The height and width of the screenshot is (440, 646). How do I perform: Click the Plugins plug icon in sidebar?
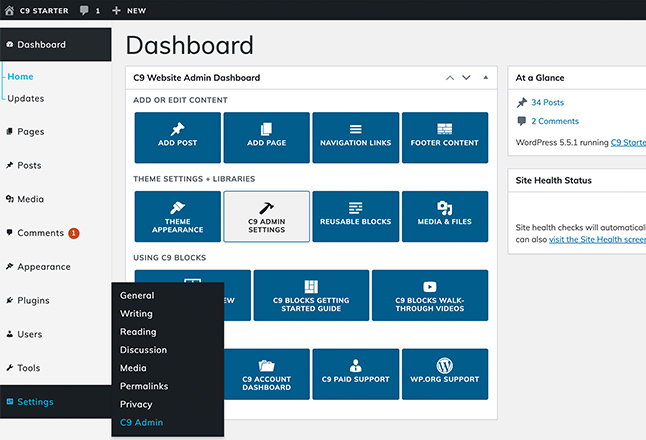(x=9, y=300)
